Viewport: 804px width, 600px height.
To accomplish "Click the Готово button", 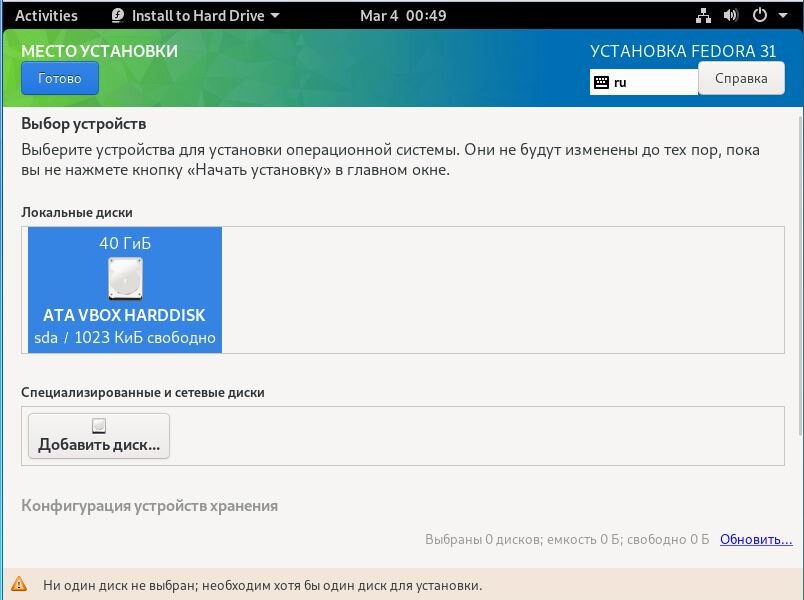I will pyautogui.click(x=59, y=78).
